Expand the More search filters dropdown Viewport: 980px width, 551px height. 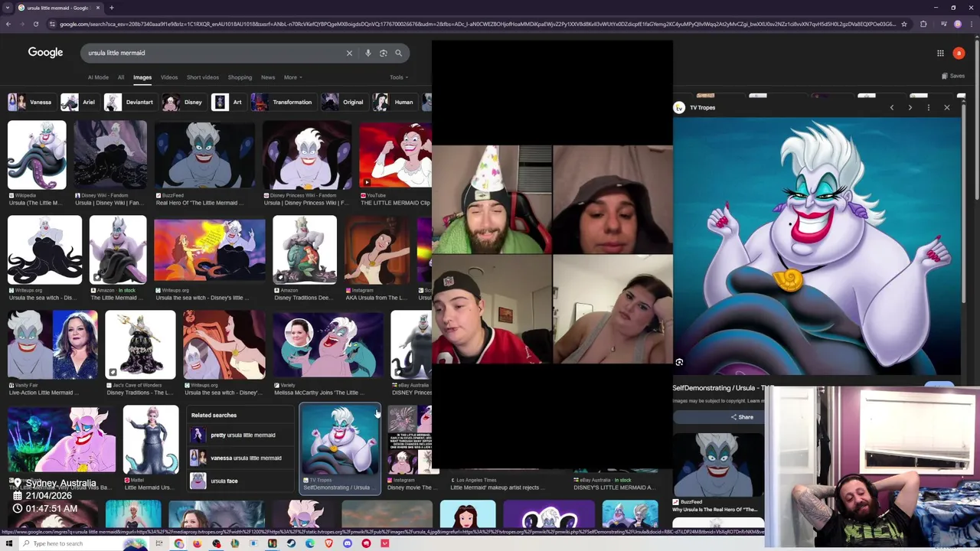292,77
